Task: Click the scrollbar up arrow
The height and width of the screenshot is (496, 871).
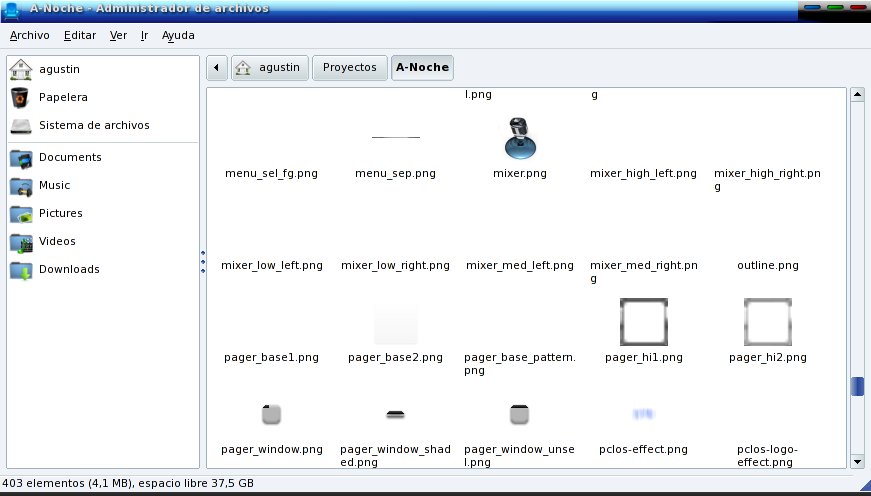Action: tap(857, 95)
